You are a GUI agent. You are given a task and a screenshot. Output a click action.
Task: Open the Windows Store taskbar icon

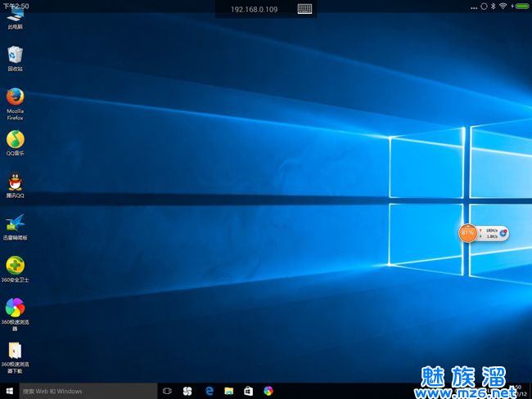[248, 391]
